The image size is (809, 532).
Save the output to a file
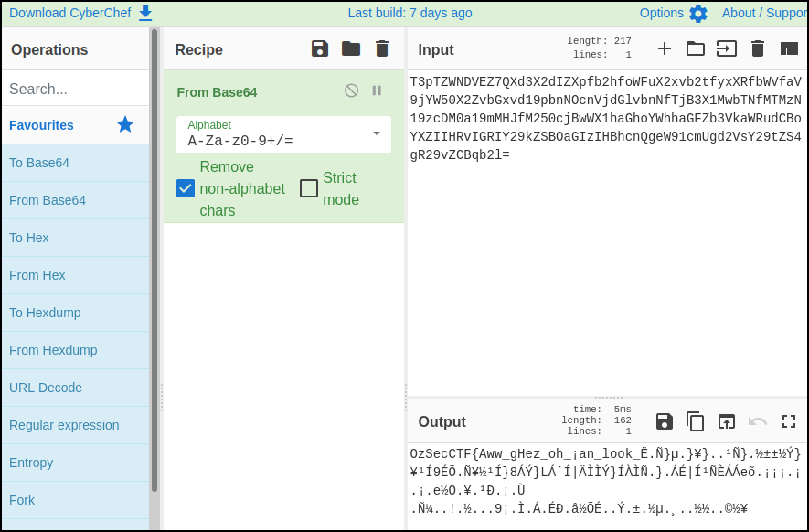pyautogui.click(x=665, y=421)
